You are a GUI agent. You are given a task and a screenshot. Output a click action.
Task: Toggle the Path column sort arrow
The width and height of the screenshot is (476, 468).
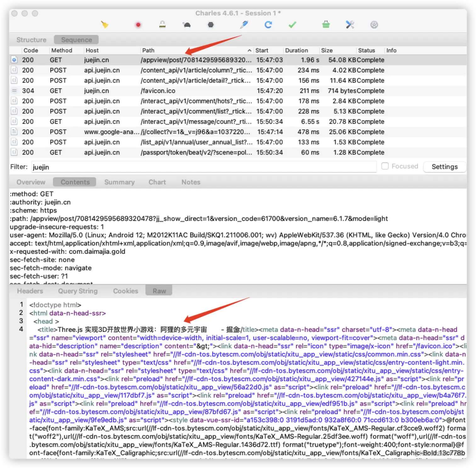(x=249, y=50)
